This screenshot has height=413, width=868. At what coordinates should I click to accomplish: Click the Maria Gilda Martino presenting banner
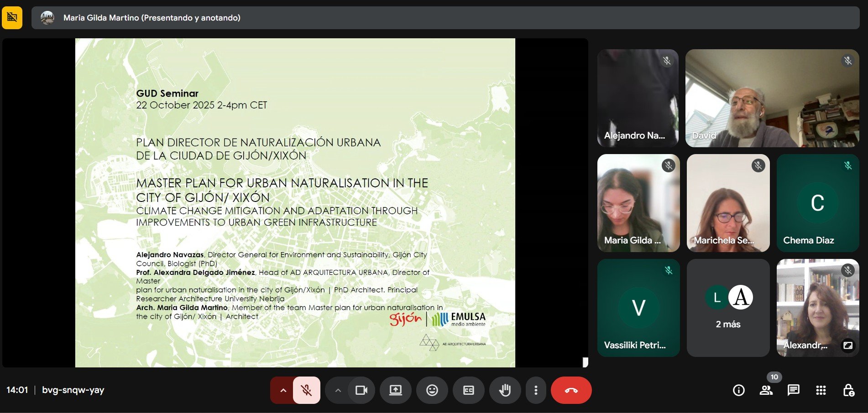146,17
